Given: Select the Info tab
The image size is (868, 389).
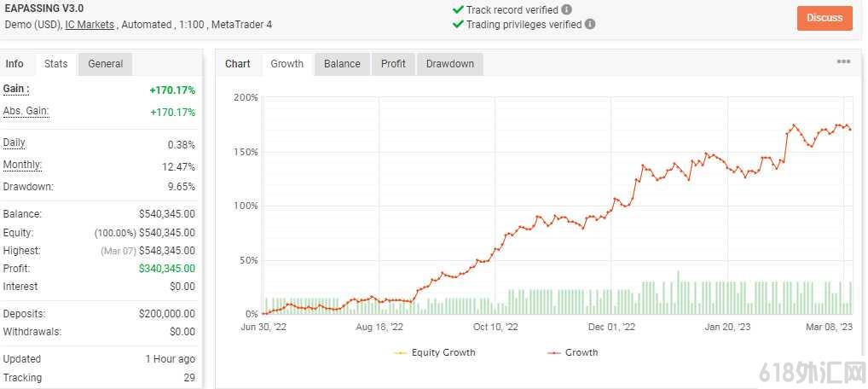Looking at the screenshot, I should [x=14, y=64].
